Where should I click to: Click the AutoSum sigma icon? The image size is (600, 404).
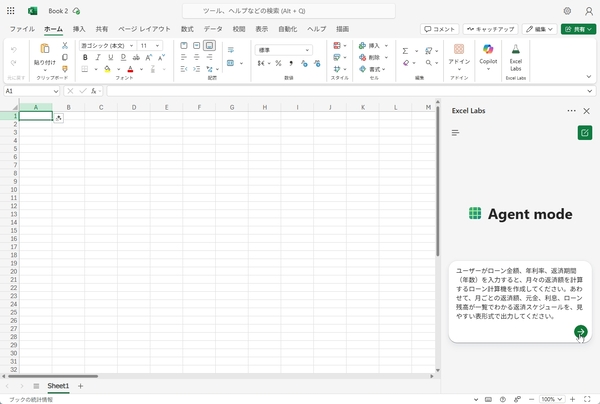405,47
